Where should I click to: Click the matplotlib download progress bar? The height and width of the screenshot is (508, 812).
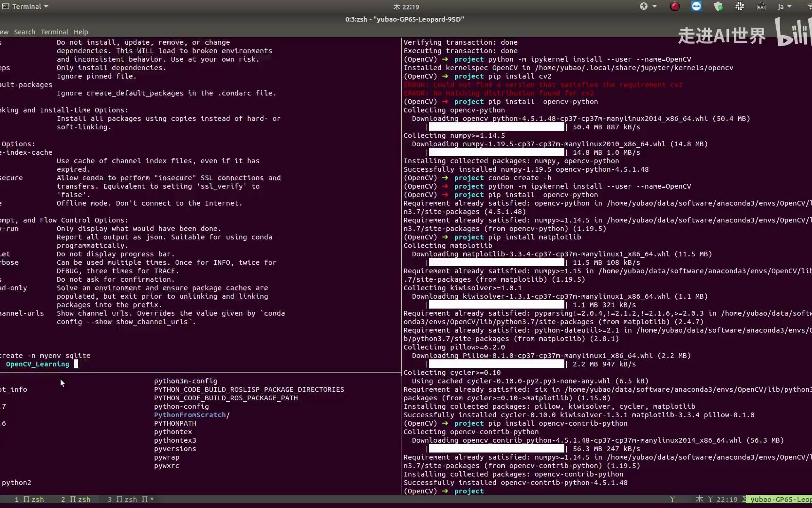[x=497, y=262]
